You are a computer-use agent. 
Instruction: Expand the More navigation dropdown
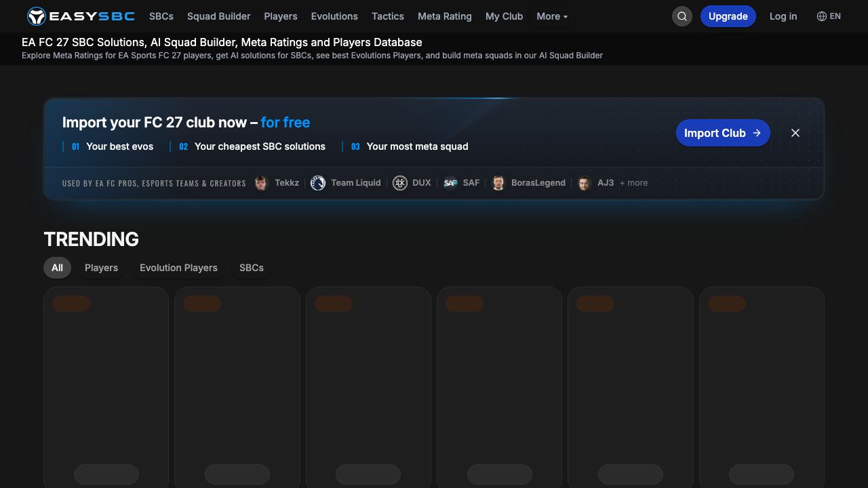pos(552,16)
